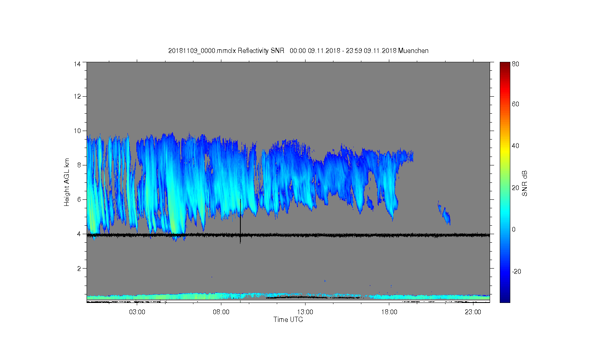Click the '2' height tick label

pyautogui.click(x=79, y=268)
